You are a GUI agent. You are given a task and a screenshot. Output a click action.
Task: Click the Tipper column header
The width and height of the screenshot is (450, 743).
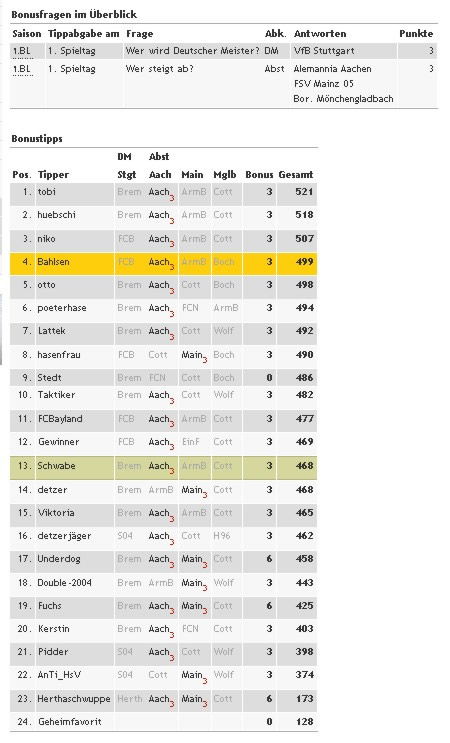[x=54, y=175]
